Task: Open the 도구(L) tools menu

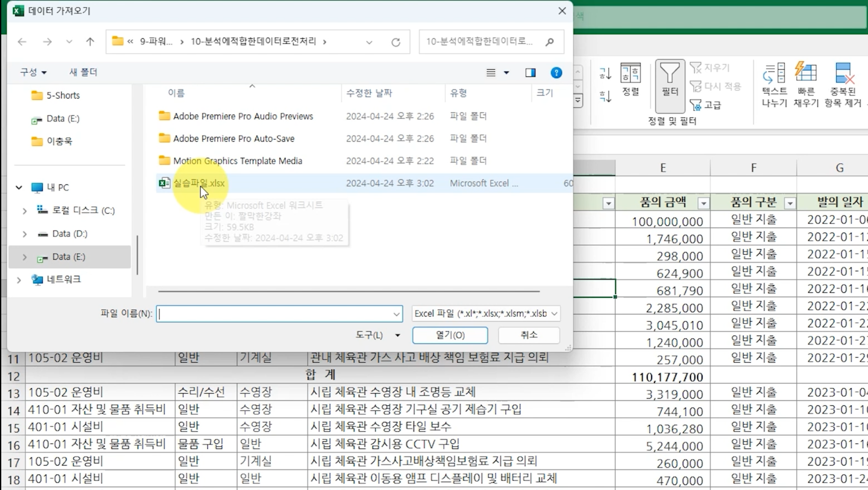Action: 377,335
